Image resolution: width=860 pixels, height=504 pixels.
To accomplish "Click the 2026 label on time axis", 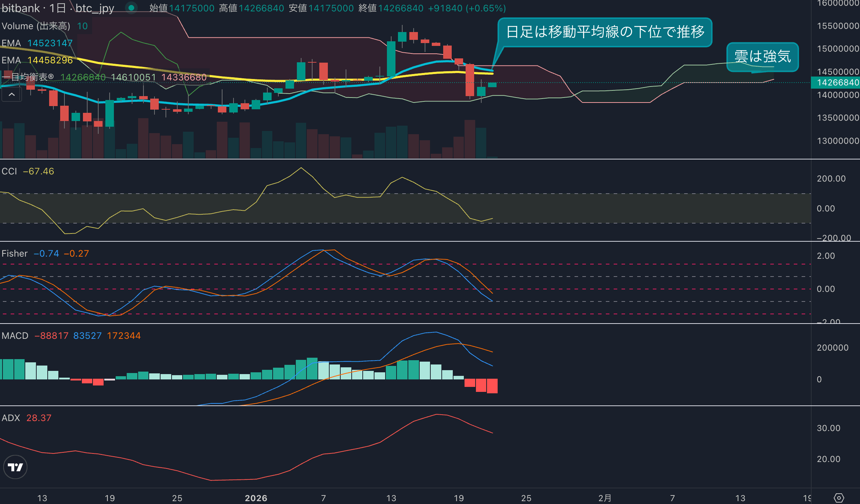I will tap(256, 498).
